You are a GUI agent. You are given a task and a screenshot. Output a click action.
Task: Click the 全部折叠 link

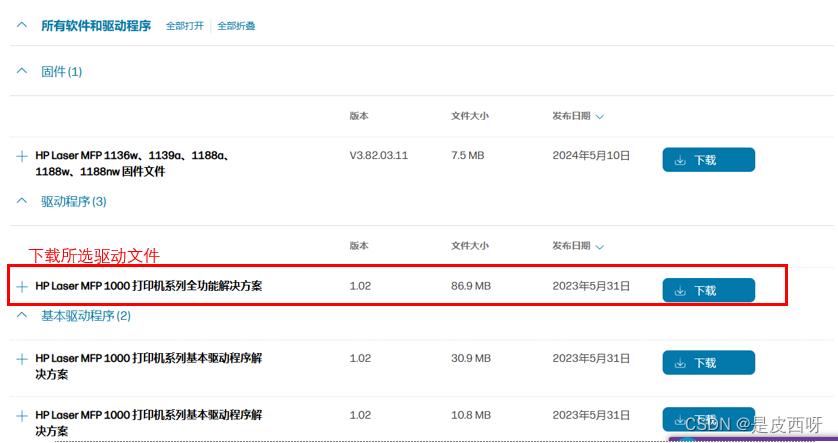click(236, 26)
